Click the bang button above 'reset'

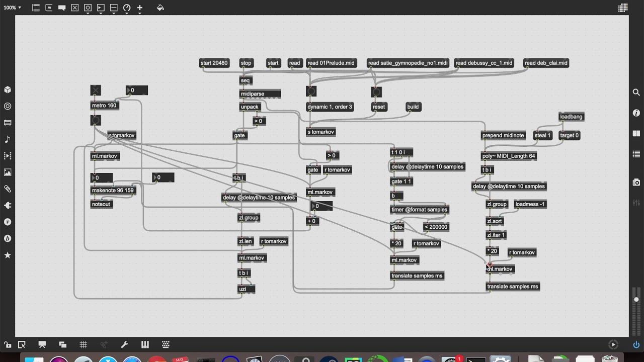pos(376,92)
